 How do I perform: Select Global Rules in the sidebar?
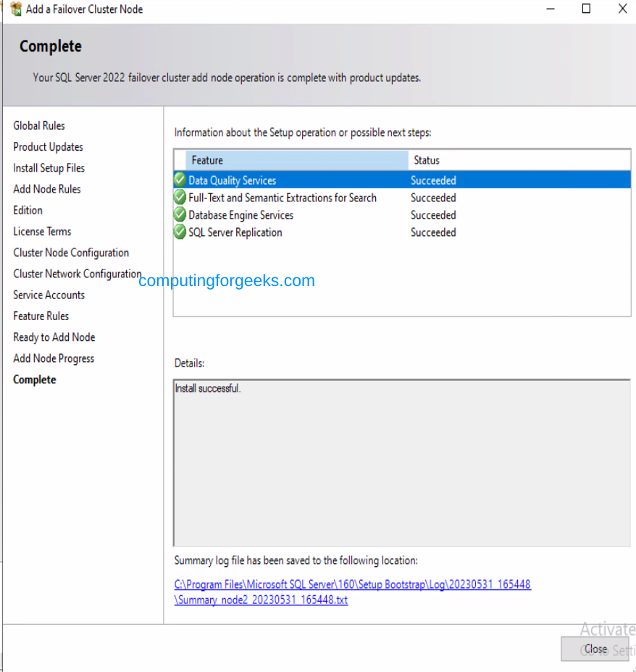pos(39,125)
